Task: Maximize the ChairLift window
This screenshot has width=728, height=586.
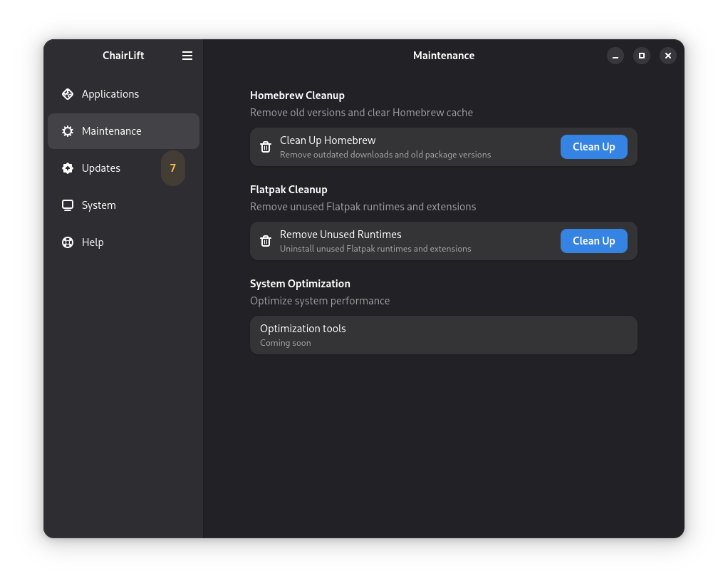Action: tap(642, 56)
